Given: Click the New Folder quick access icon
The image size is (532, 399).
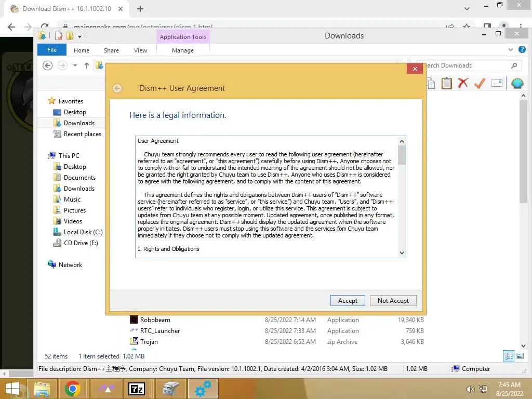Looking at the screenshot, I should 70,36.
